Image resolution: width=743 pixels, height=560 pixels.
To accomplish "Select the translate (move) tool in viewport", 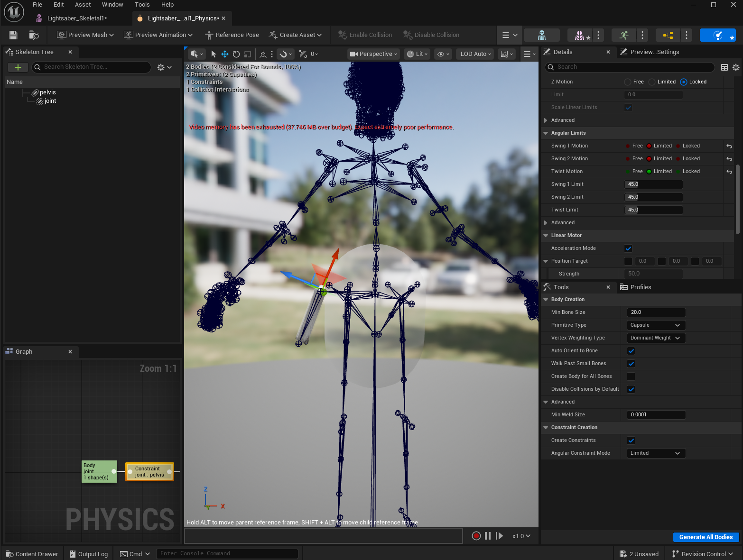I will pos(225,54).
